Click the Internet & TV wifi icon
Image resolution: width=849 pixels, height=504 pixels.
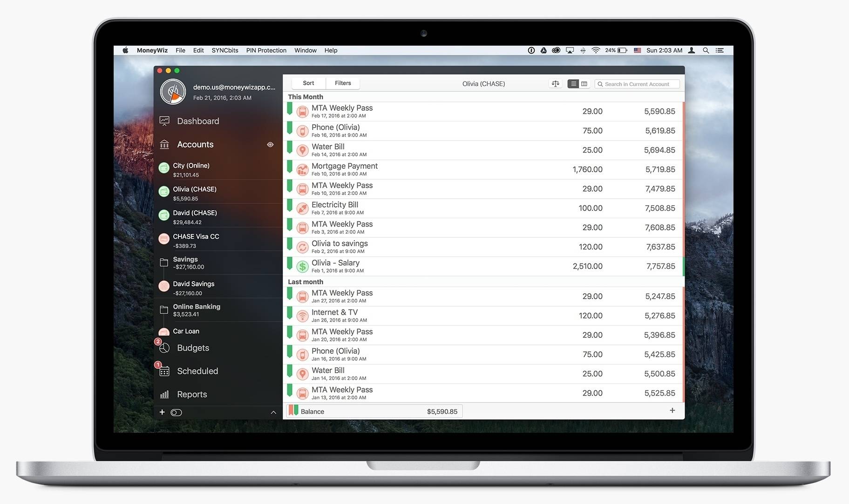point(302,316)
